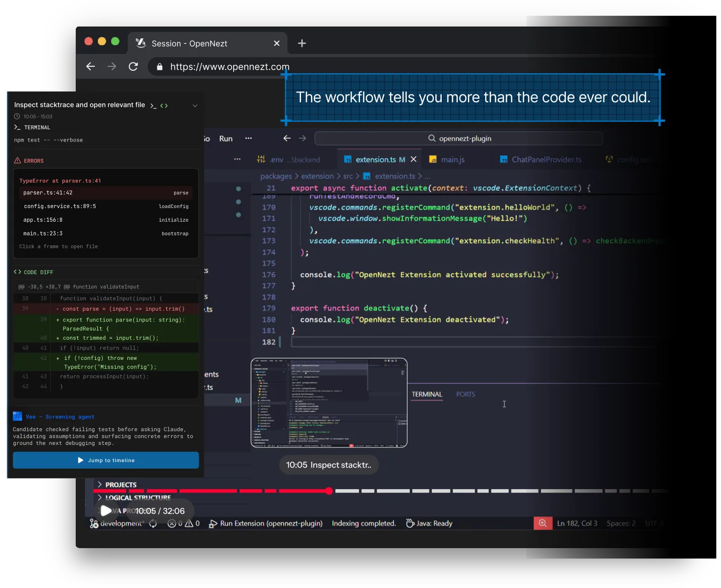Switch to the .env editor tab
Viewport: 721px width, 588px height.
pyautogui.click(x=288, y=159)
